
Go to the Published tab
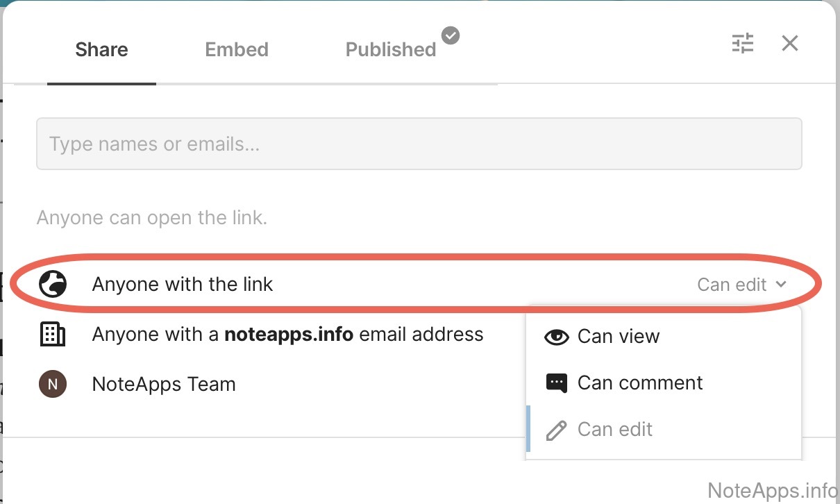[391, 50]
